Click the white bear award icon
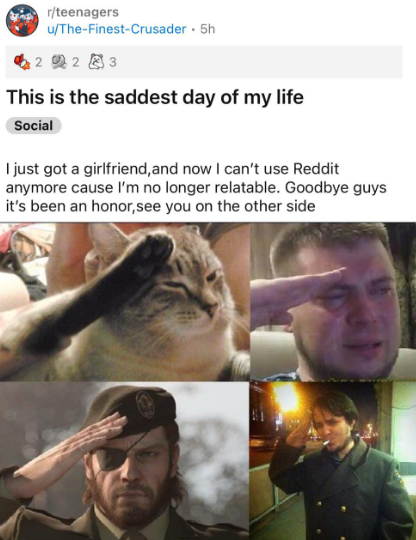 click(96, 62)
